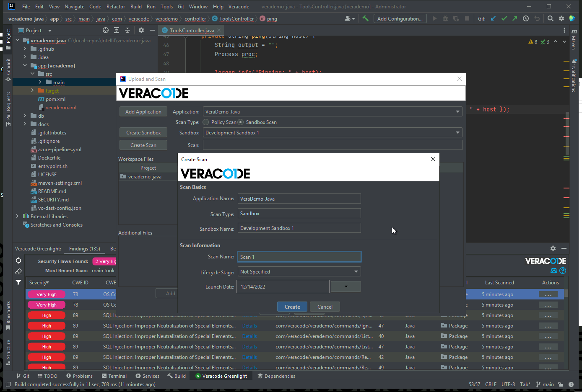Click the user account icon in toolbar
This screenshot has height=392, width=582.
(x=349, y=18)
